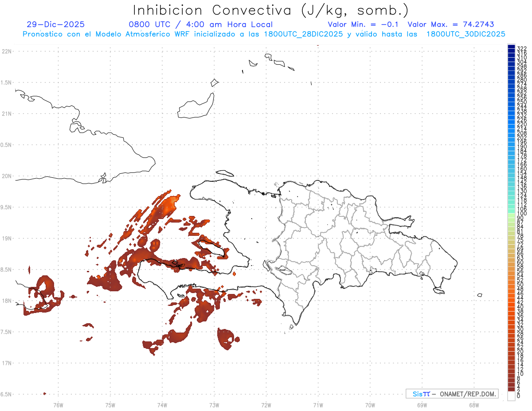The width and height of the screenshot is (532, 411).
Task: Click the '9.5N' latitude label
Action: pos(6,207)
